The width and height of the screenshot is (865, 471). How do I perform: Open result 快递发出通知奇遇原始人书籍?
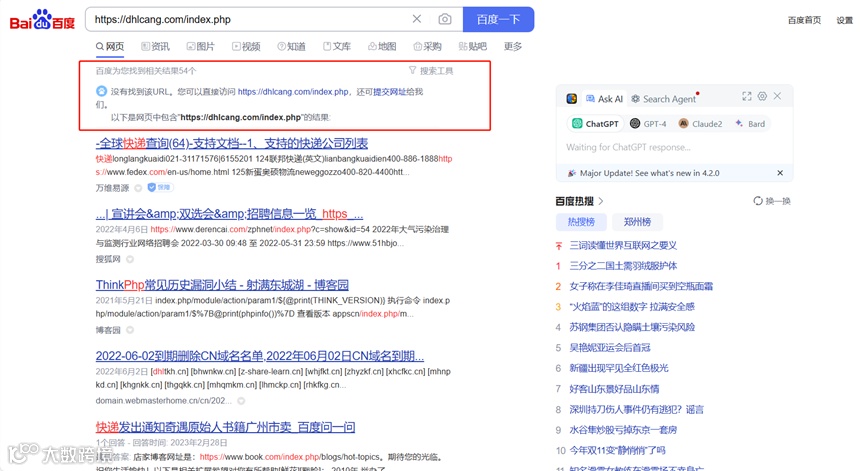[226, 427]
